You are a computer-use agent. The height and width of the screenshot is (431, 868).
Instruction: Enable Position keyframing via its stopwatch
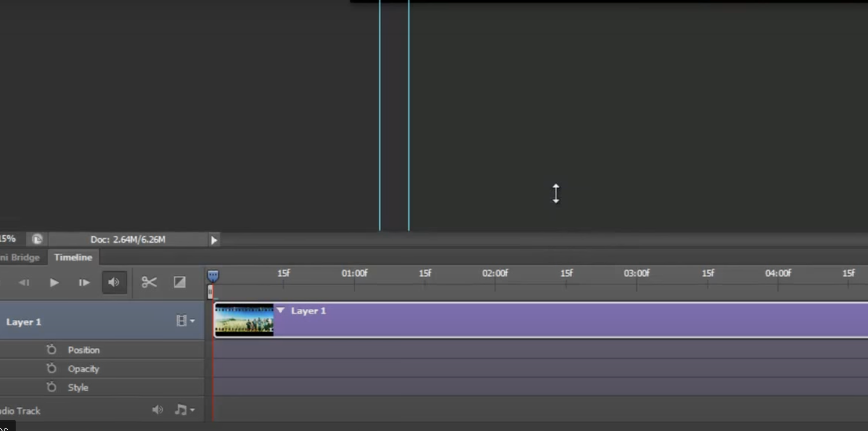pos(51,349)
